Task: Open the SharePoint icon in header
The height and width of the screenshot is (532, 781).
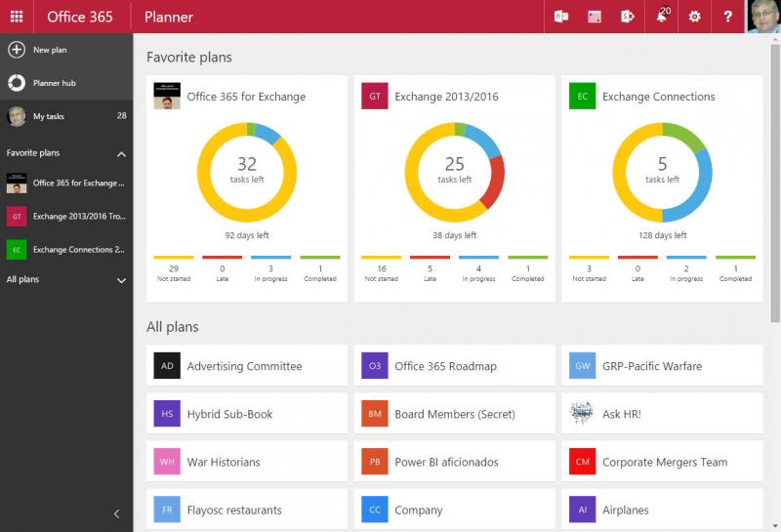Action: [627, 17]
